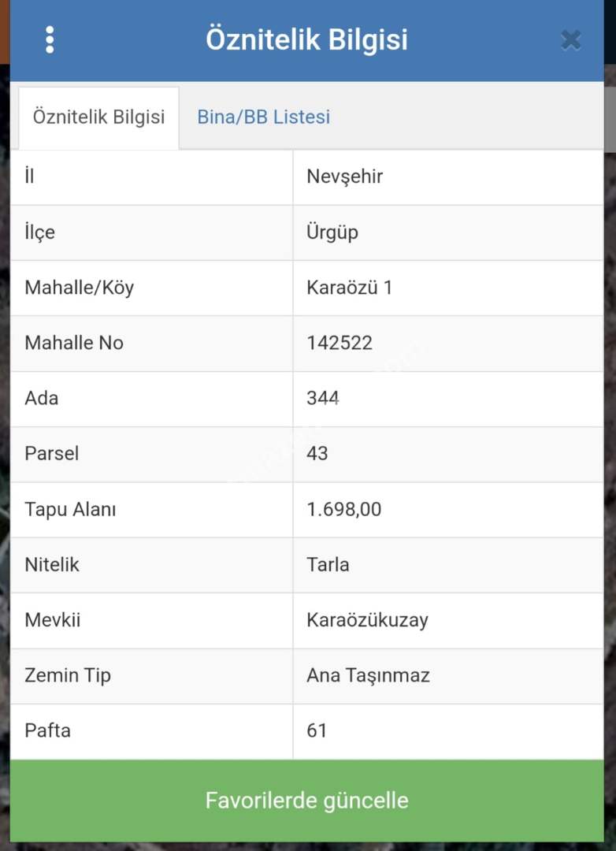Click the Zemin Tip row label

click(68, 675)
